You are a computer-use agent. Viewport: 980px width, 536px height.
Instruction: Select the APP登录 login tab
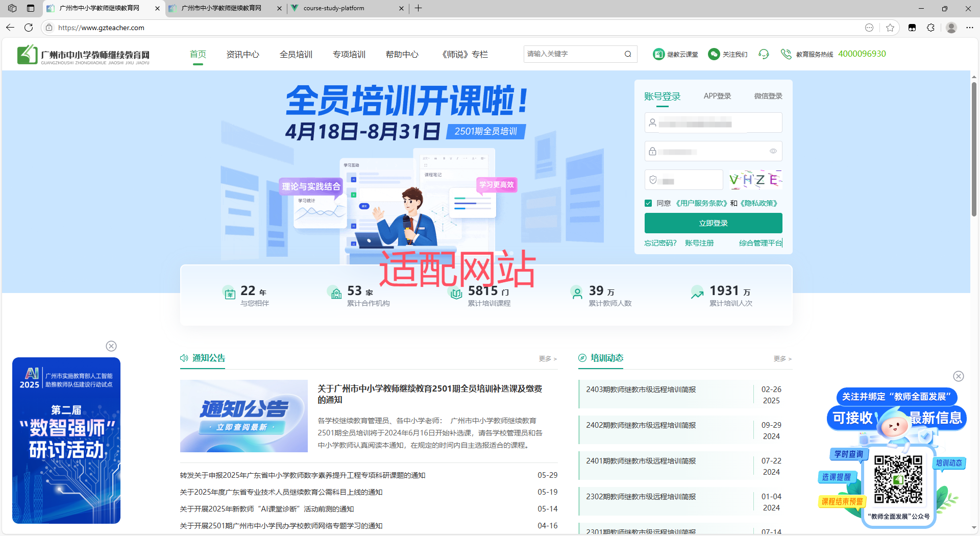pyautogui.click(x=717, y=96)
